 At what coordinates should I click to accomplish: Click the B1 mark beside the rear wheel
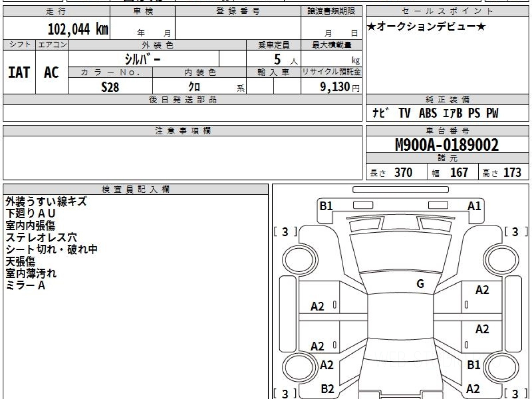[474, 365]
